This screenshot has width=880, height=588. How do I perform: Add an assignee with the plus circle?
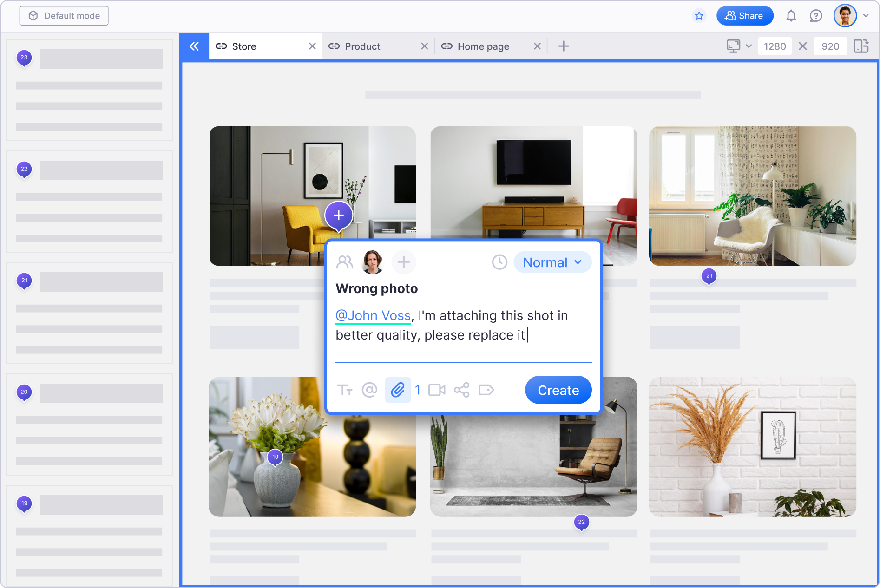tap(403, 262)
